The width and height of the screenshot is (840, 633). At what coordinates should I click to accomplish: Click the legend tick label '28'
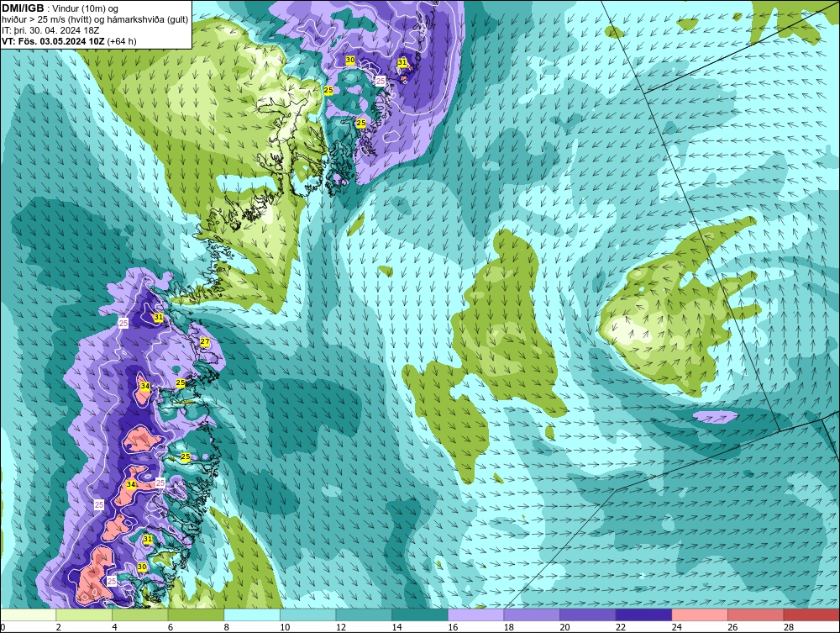pyautogui.click(x=789, y=627)
